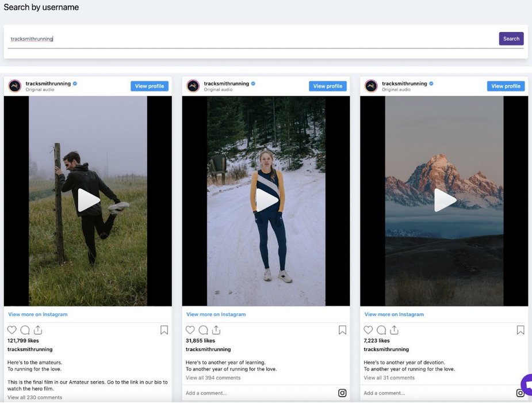Click View all 394 comments
The height and width of the screenshot is (403, 532).
pos(213,378)
